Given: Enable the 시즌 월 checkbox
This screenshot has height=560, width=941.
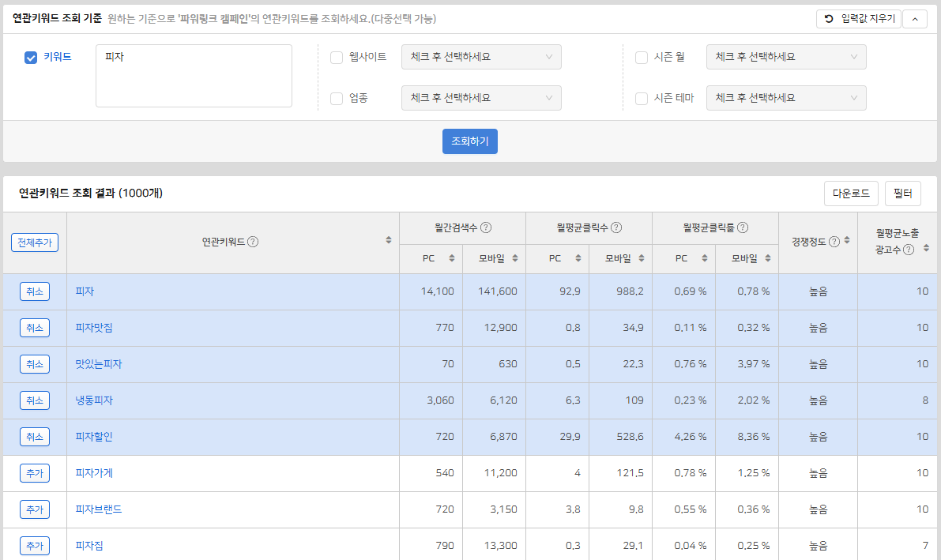Looking at the screenshot, I should pyautogui.click(x=642, y=57).
